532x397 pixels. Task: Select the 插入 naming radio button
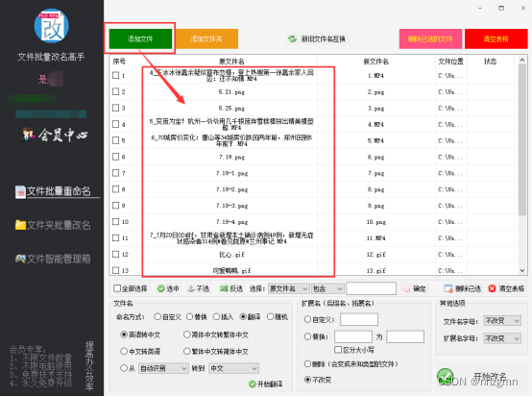[216, 316]
